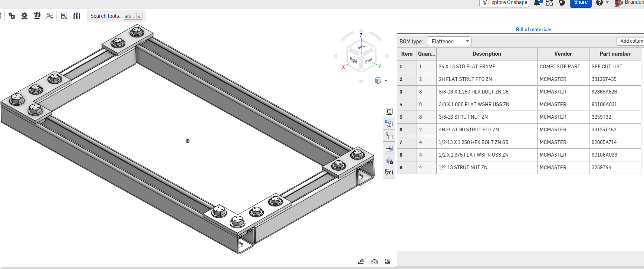Select the 3/8 X 1.000 FLAT WSHR cell

(487, 104)
